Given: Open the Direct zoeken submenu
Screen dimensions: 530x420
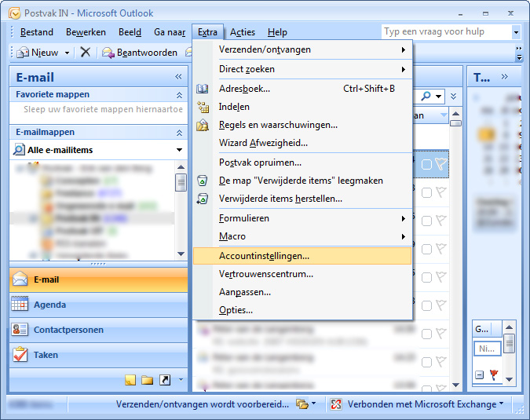Looking at the screenshot, I should [x=302, y=69].
